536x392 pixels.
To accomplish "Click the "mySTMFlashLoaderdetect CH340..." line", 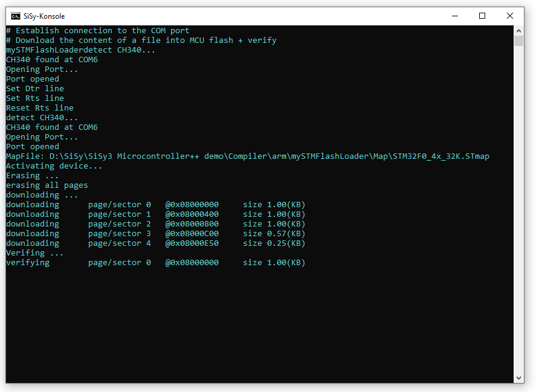I will coord(80,50).
